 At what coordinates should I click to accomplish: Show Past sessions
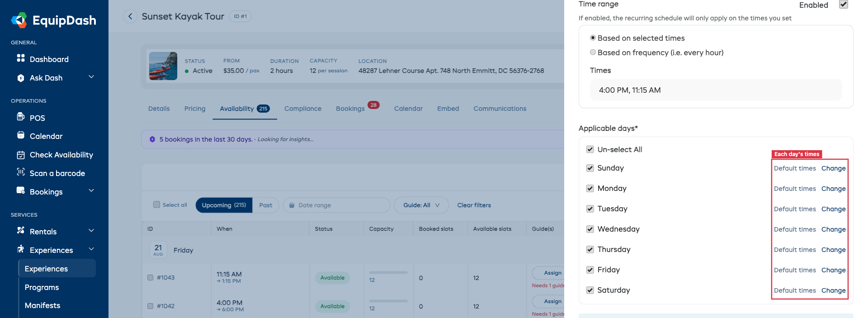[x=266, y=205]
